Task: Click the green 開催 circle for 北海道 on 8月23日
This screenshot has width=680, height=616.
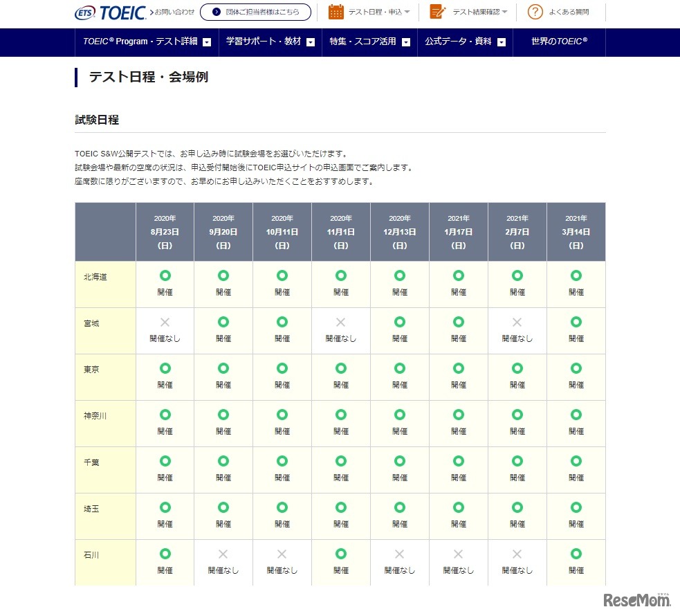Action: tap(165, 275)
